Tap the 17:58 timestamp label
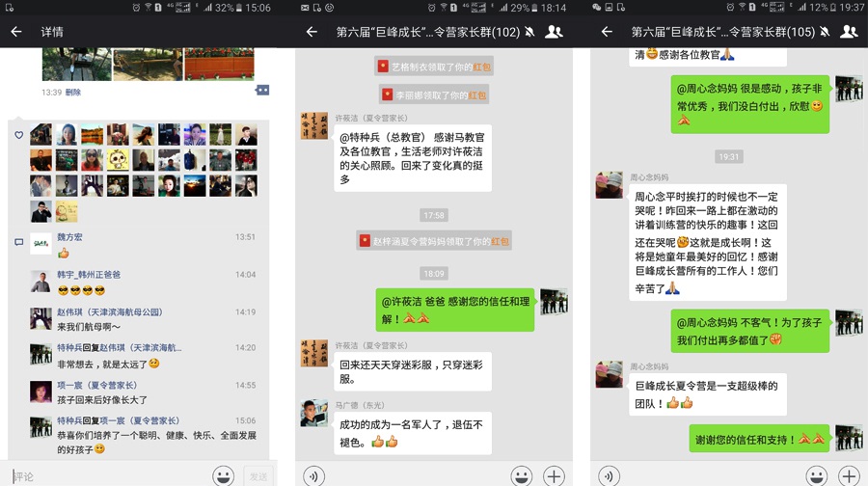868x486 pixels. pyautogui.click(x=434, y=215)
